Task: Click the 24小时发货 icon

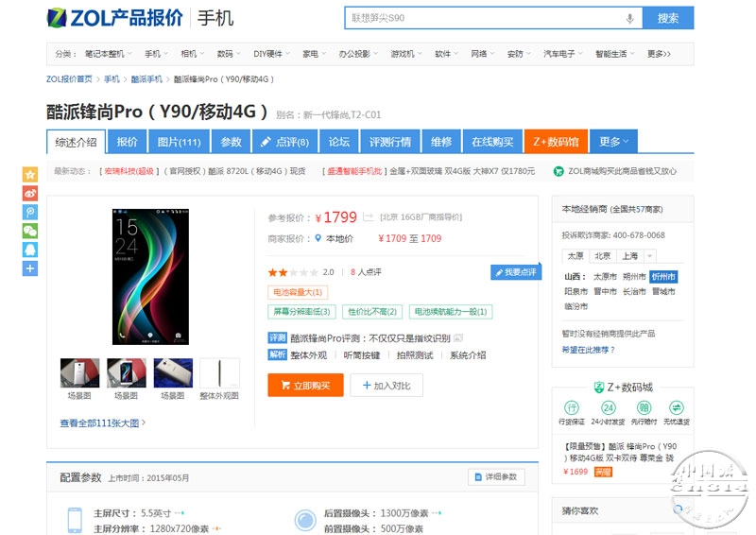Action: 608,407
